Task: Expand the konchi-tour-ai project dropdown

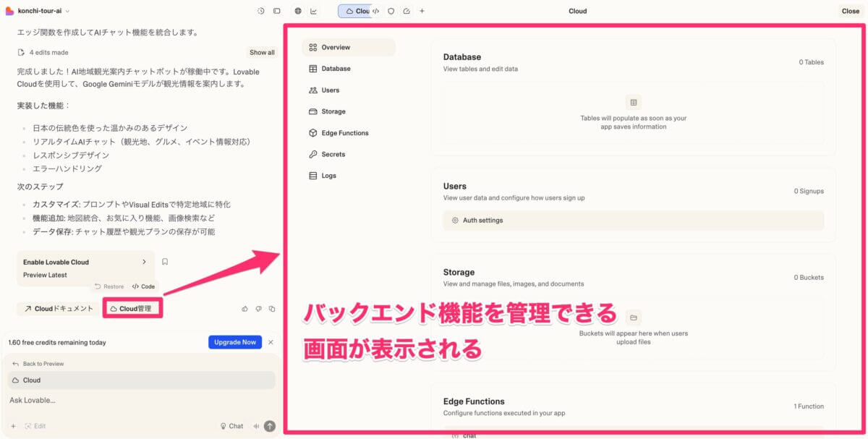Action: pyautogui.click(x=67, y=11)
